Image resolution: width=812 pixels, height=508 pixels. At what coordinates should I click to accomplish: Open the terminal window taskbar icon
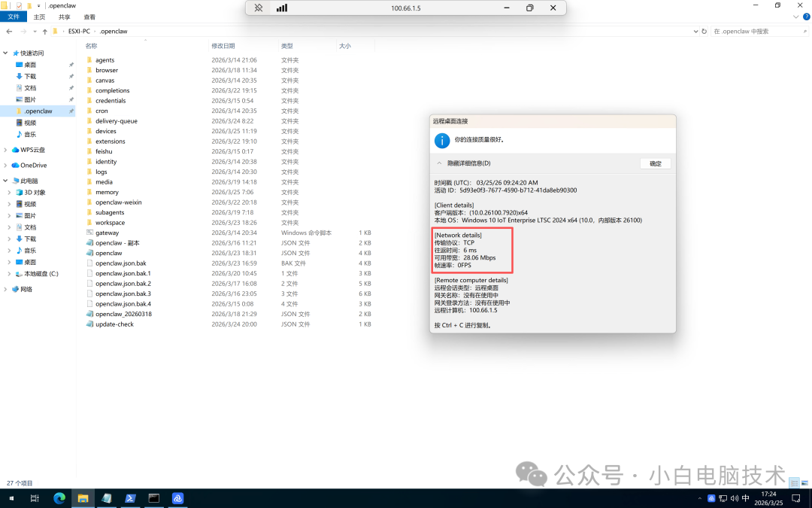click(154, 498)
